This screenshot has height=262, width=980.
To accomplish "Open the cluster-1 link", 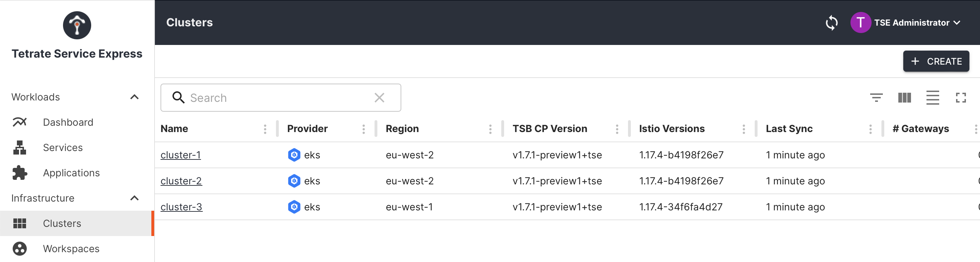I will click(x=180, y=155).
